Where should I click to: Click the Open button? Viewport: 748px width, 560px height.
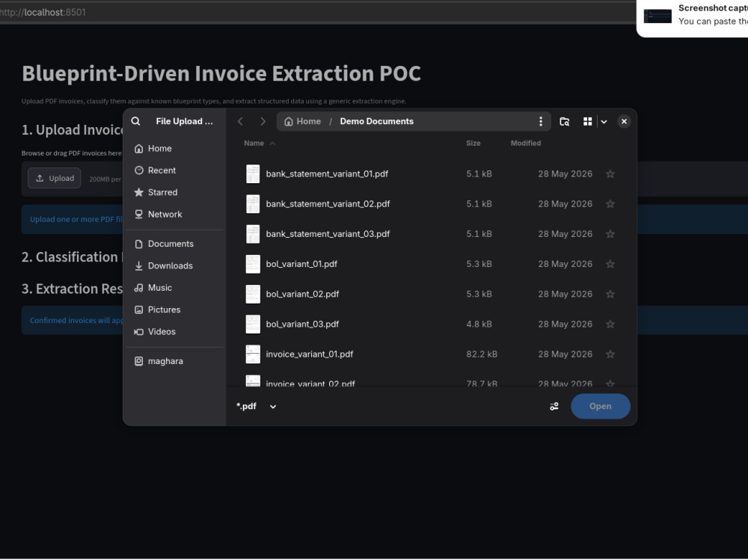click(600, 407)
